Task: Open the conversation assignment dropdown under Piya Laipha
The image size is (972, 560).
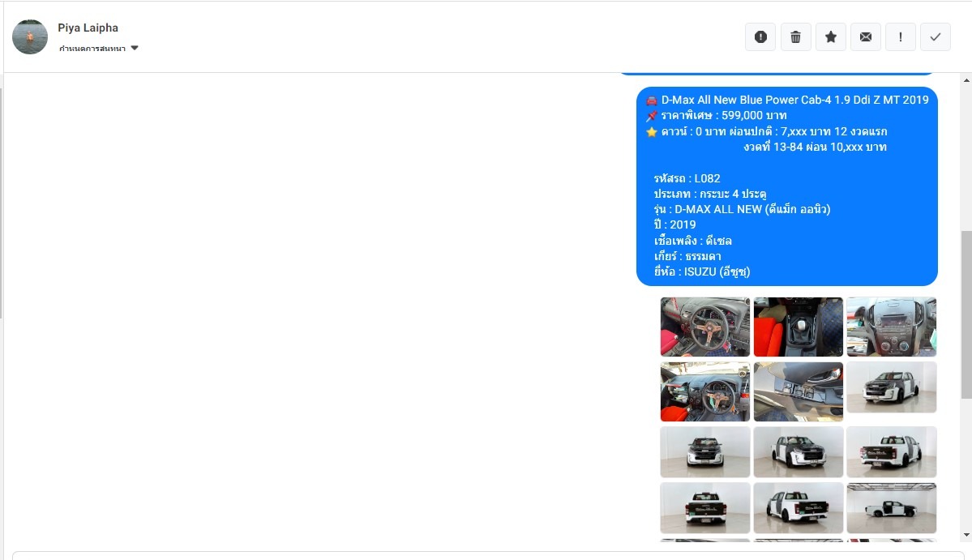Action: (x=99, y=49)
